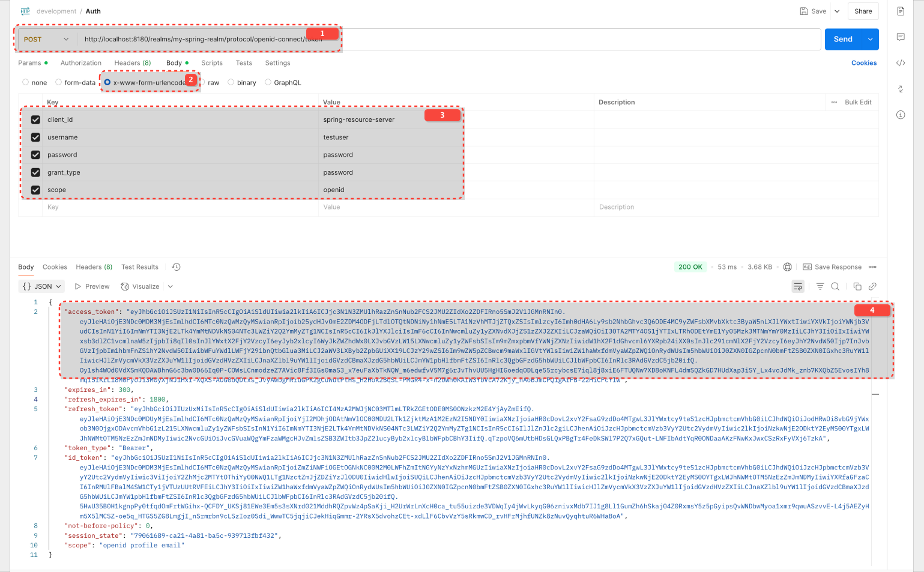This screenshot has width=924, height=572.
Task: Disable the scope parameter row
Action: (x=36, y=190)
